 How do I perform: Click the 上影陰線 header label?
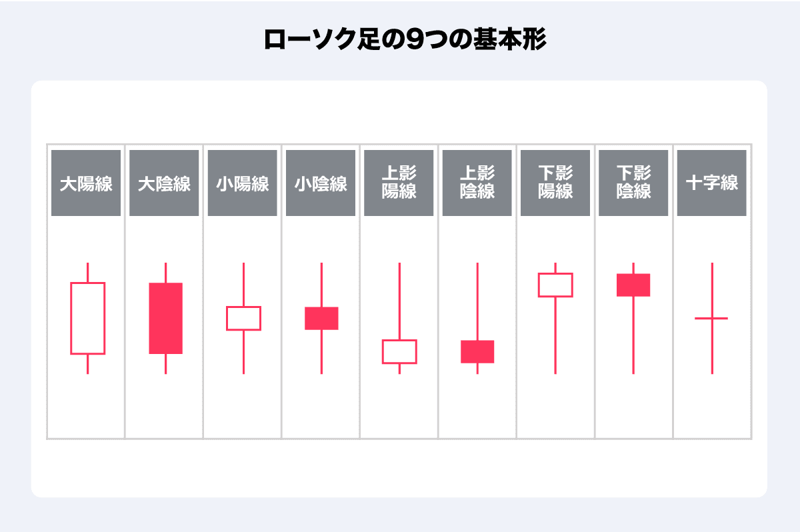tap(477, 183)
